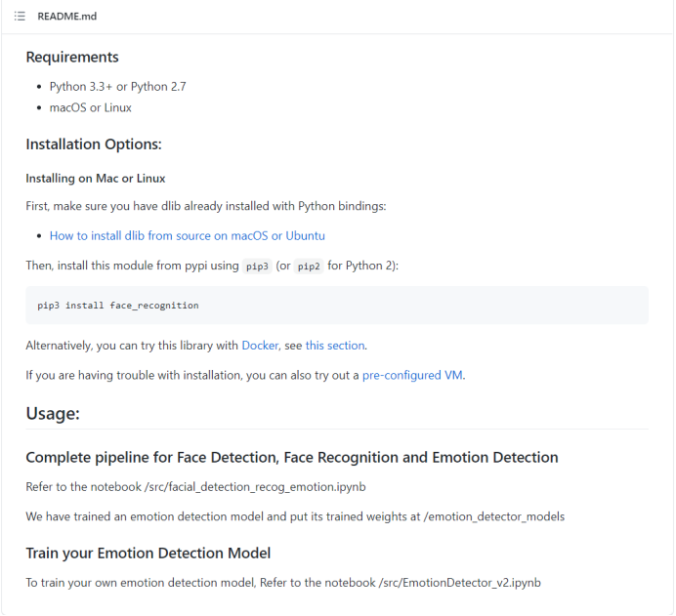The image size is (676, 616).
Task: Click the Installation Options heading
Action: tap(93, 144)
